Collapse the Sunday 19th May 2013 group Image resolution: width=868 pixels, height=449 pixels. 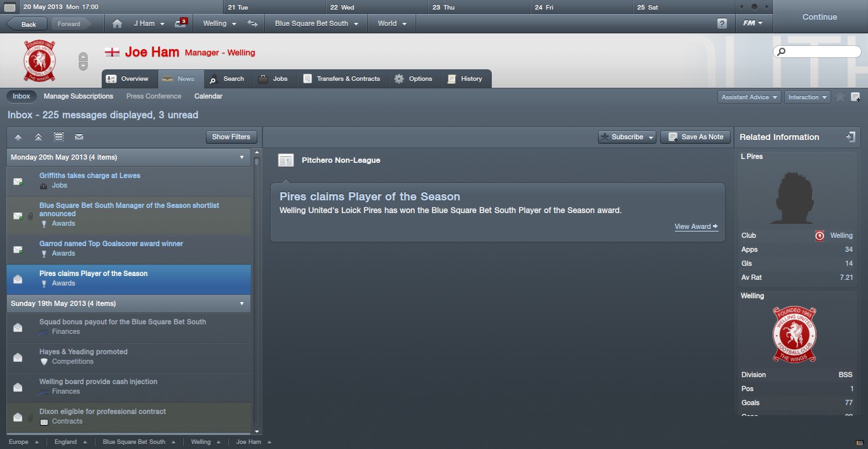click(x=241, y=303)
